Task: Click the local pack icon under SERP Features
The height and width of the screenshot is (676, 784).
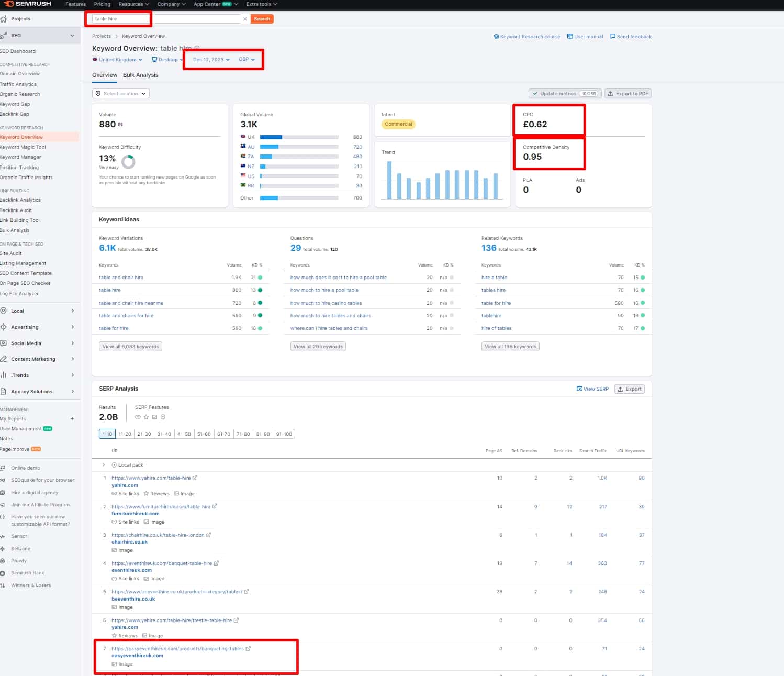Action: tap(163, 417)
